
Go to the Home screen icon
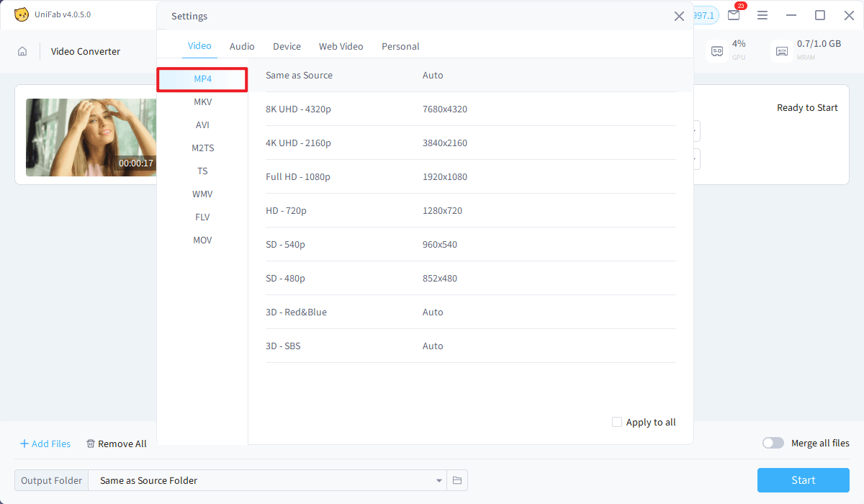(x=22, y=51)
